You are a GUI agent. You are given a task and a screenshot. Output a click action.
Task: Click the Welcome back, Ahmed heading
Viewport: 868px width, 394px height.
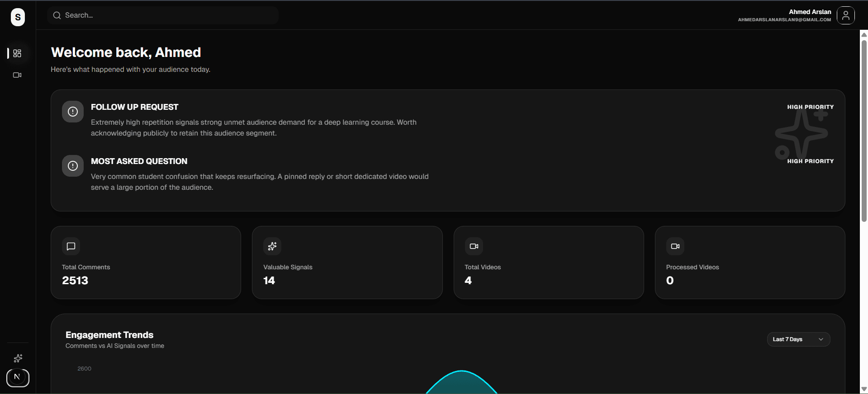click(126, 52)
